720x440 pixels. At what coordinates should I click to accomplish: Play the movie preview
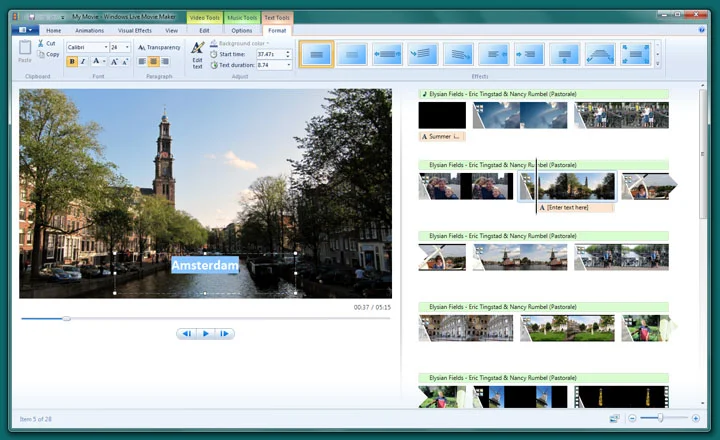206,333
